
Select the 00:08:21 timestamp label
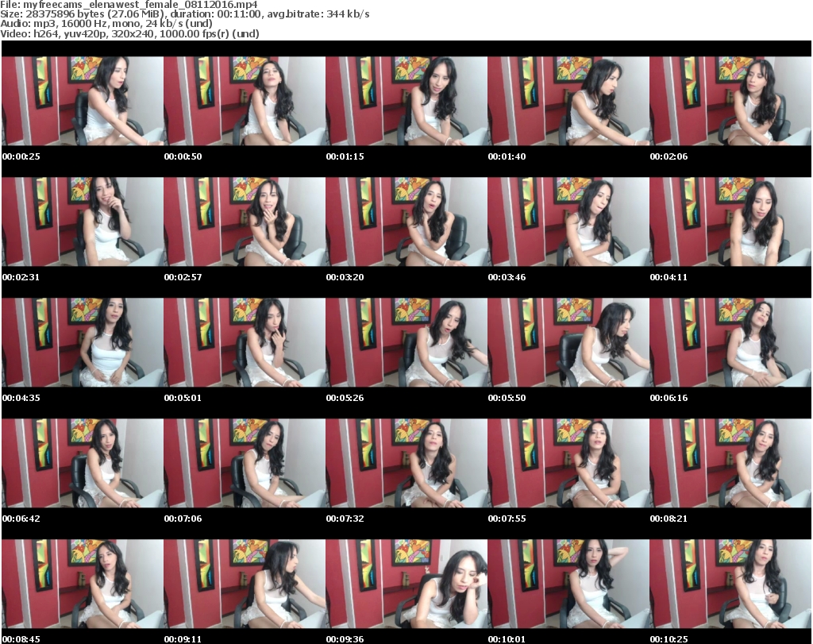click(669, 519)
